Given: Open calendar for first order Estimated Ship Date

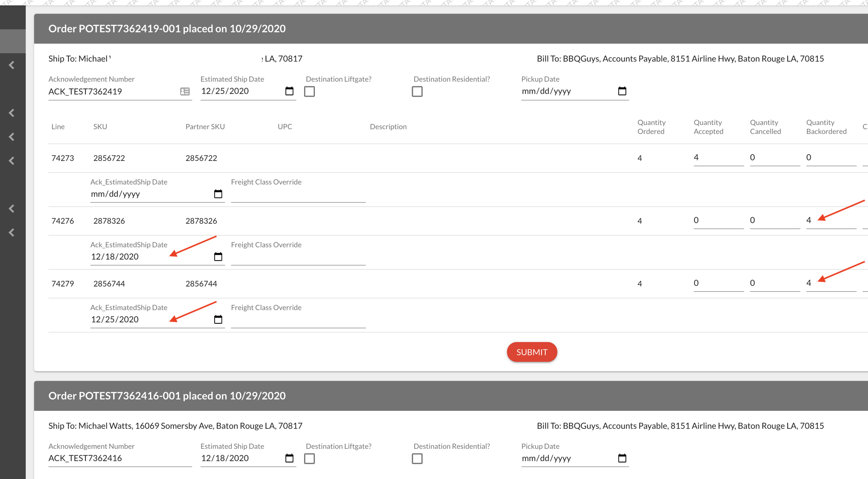Looking at the screenshot, I should (289, 91).
